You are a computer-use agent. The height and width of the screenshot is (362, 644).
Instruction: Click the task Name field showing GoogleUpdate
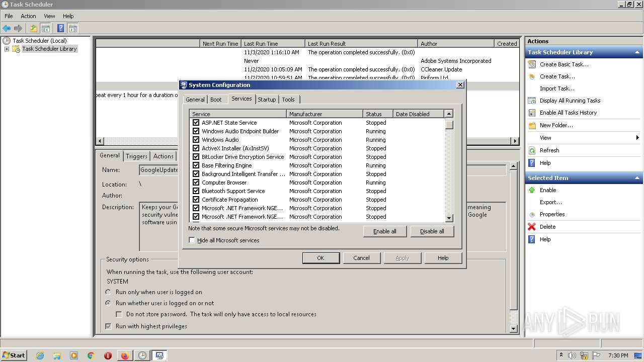158,170
